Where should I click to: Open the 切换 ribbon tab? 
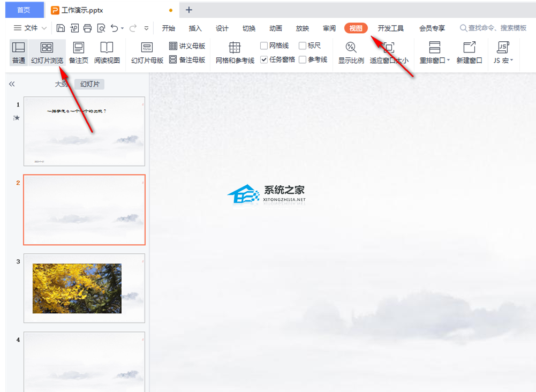249,28
